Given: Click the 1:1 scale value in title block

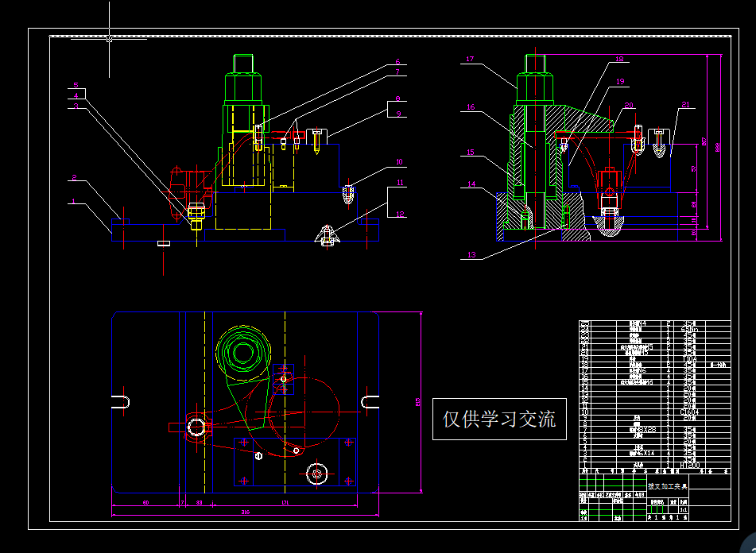Looking at the screenshot, I should pyautogui.click(x=683, y=509).
